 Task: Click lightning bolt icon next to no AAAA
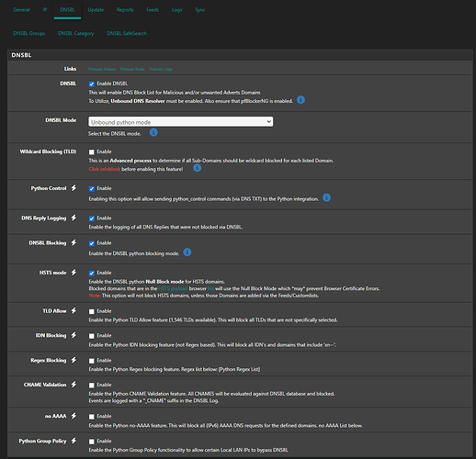pyautogui.click(x=74, y=416)
